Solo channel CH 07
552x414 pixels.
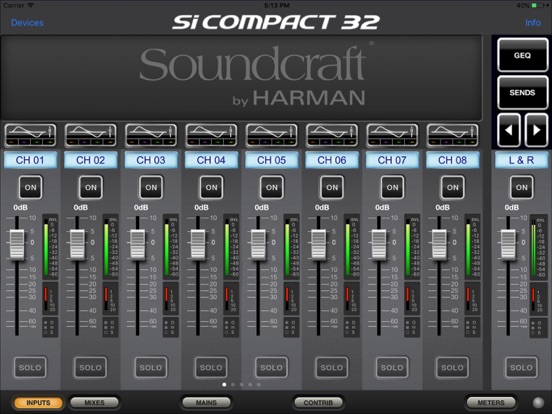click(392, 368)
